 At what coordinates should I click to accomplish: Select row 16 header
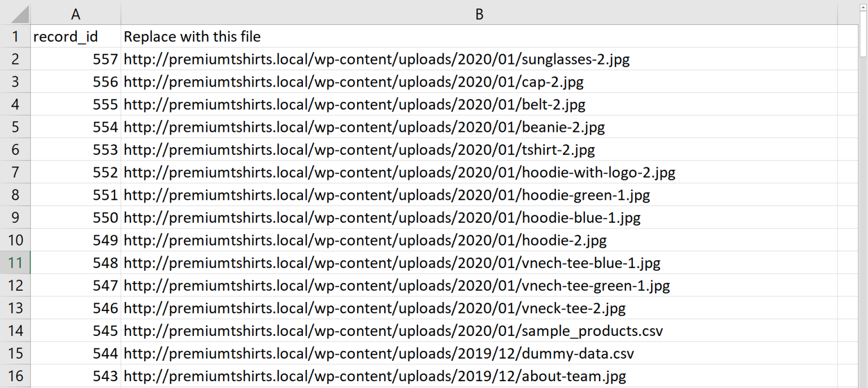coord(15,376)
